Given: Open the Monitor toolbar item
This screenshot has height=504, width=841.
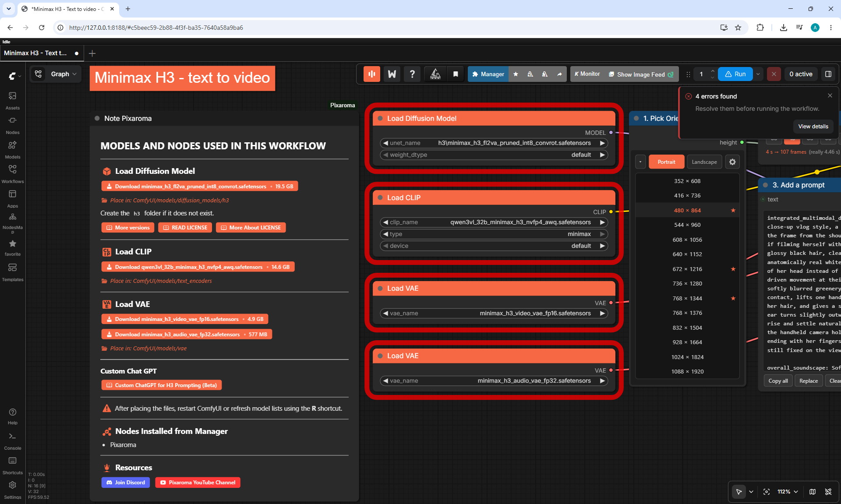Looking at the screenshot, I should pos(587,74).
